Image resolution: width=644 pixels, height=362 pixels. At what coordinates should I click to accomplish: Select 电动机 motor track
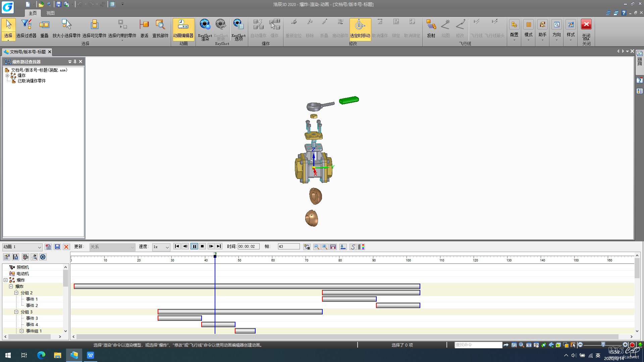tap(23, 274)
